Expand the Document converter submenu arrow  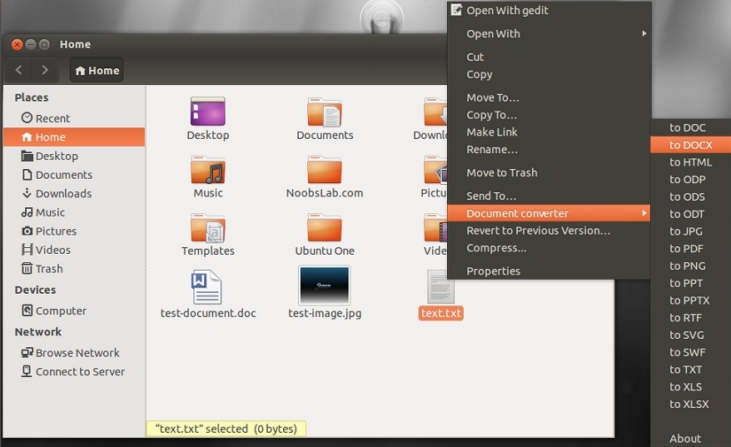pyautogui.click(x=644, y=213)
